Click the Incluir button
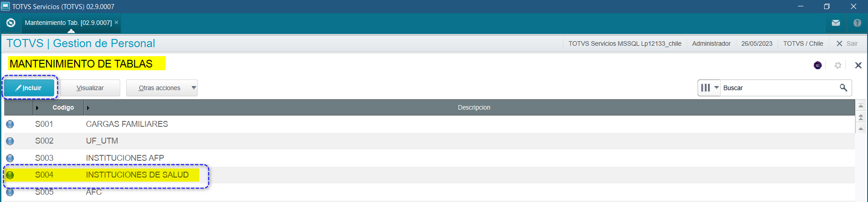This screenshot has height=202, width=868. click(x=29, y=88)
